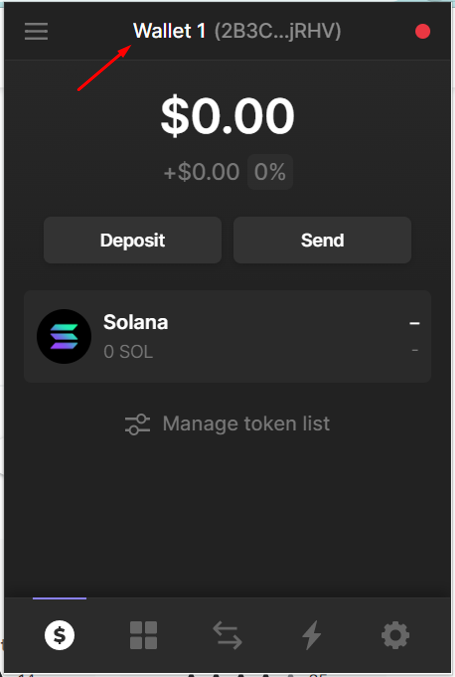Open the Send screen
Image resolution: width=455 pixels, height=677 pixels.
click(322, 240)
